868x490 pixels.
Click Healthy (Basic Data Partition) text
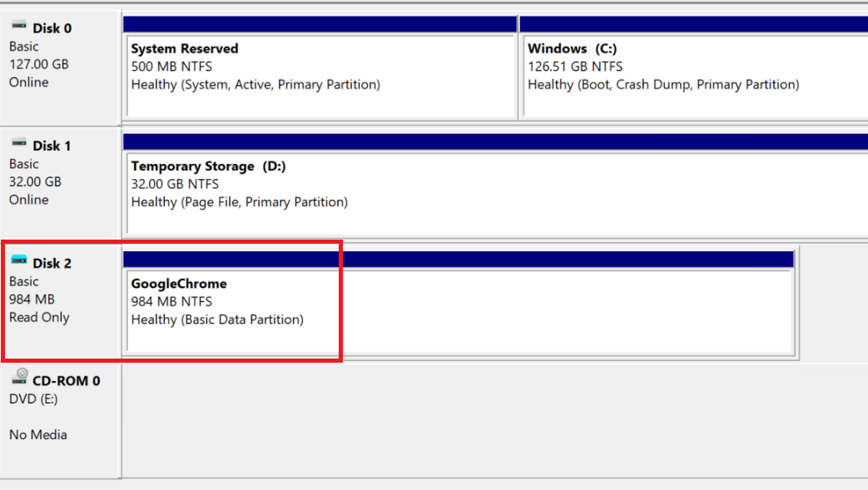tap(217, 319)
